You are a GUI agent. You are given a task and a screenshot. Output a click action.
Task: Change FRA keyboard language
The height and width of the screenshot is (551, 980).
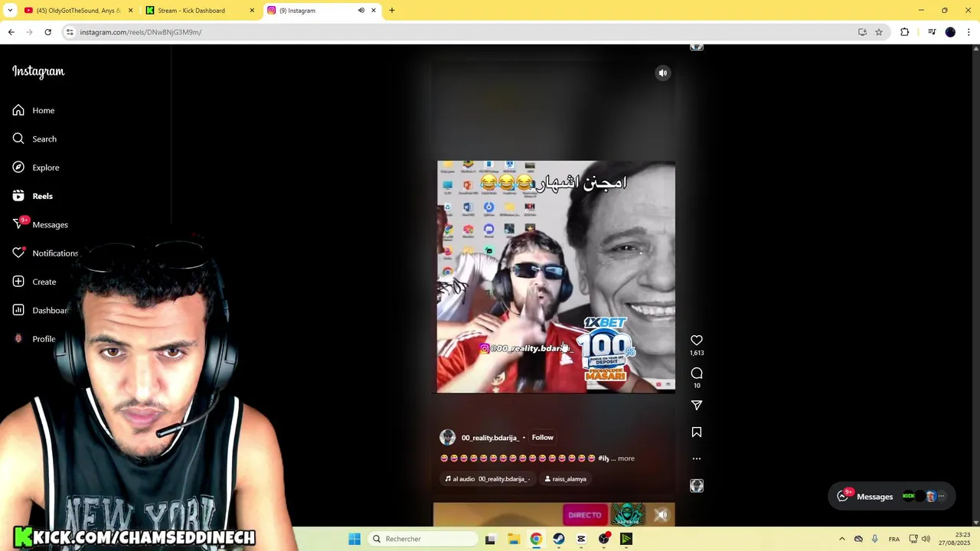click(894, 539)
